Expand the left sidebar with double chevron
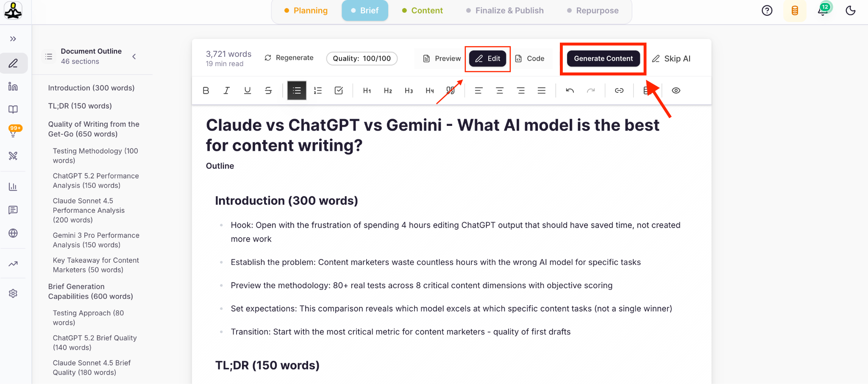The image size is (868, 384). click(x=13, y=39)
